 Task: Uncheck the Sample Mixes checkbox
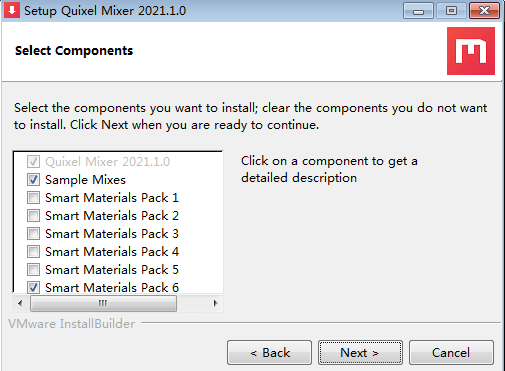(33, 180)
